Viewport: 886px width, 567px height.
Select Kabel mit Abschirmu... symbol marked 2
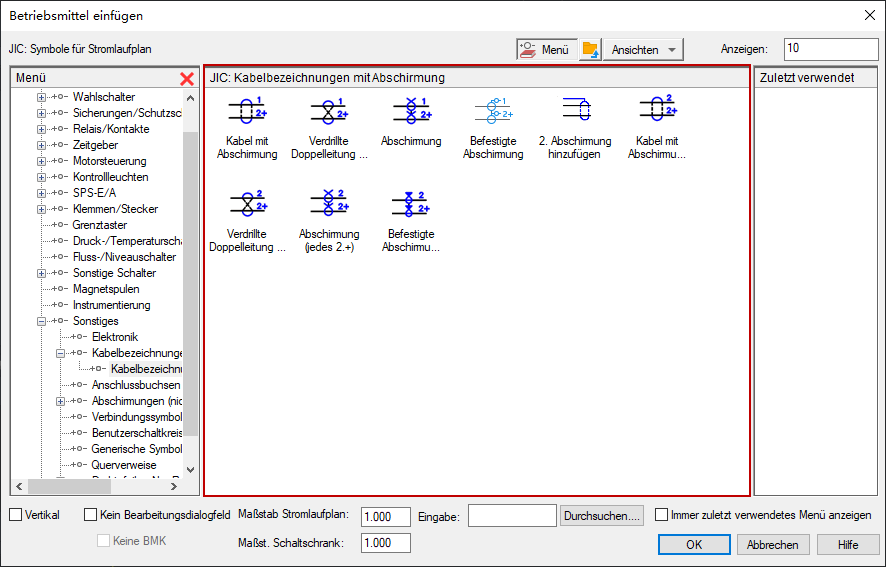[x=657, y=109]
